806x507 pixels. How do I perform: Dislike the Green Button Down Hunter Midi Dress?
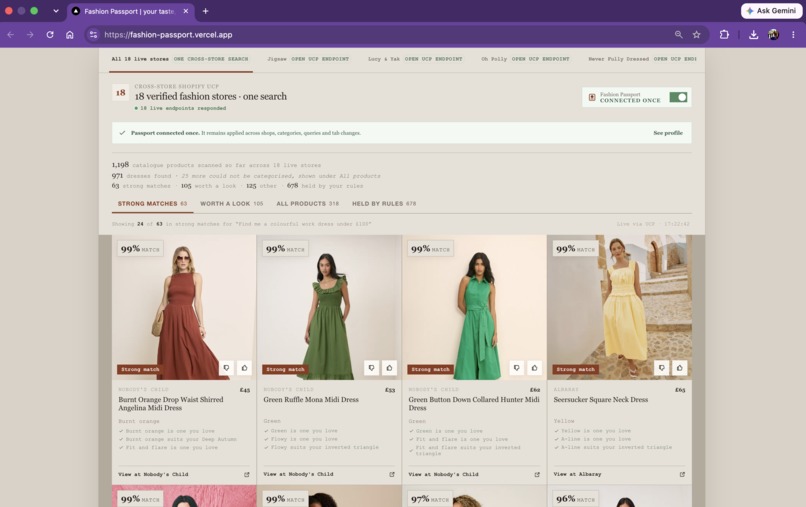[517, 368]
